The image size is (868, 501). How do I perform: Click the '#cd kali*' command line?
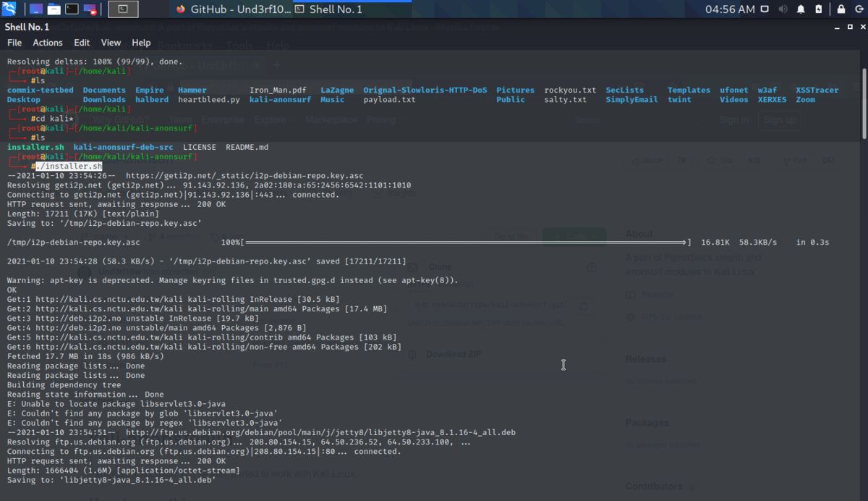52,119
